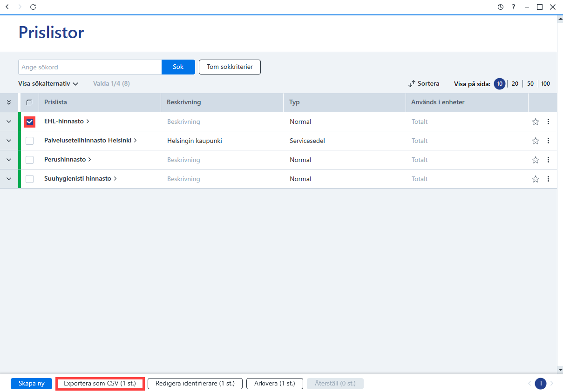
Task: Open three-dot menu for Perushinnasto row
Action: (x=548, y=160)
